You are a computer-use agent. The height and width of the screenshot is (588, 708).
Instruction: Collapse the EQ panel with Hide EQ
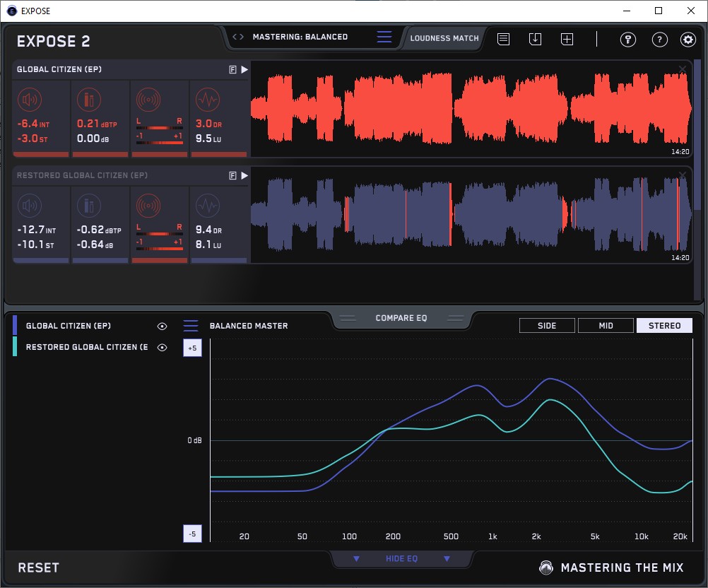click(x=401, y=559)
